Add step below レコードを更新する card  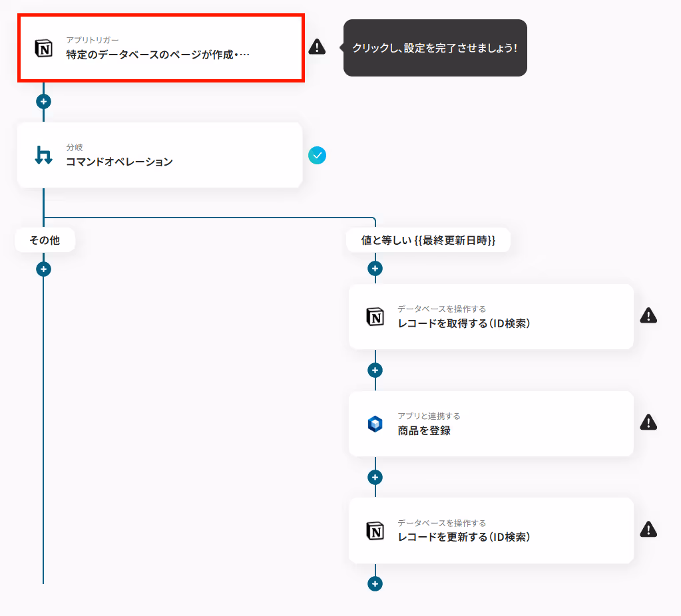pyautogui.click(x=375, y=584)
